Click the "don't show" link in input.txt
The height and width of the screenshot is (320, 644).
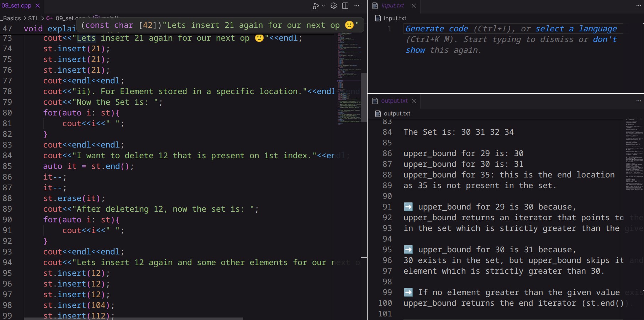click(511, 45)
